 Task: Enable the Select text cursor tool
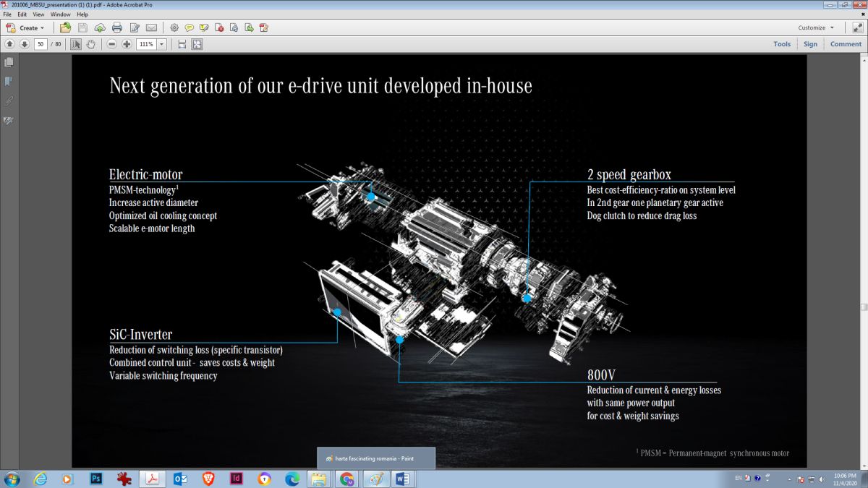(77, 44)
